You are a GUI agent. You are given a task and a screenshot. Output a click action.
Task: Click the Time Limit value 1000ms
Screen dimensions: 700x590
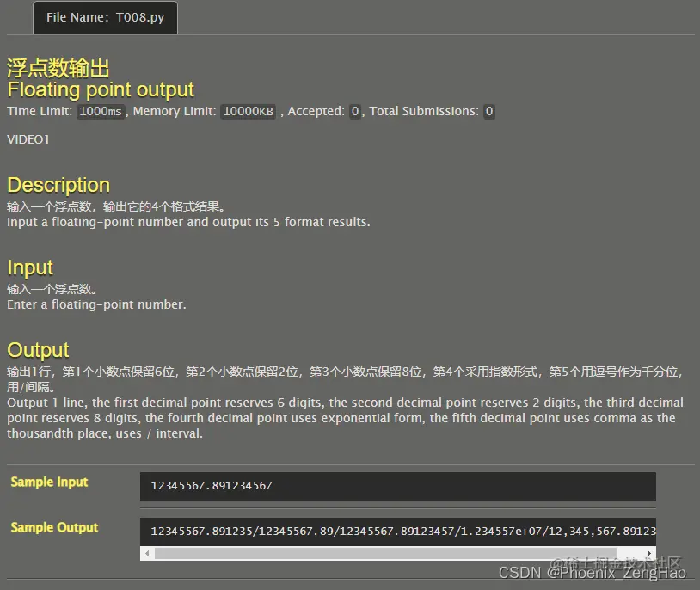pyautogui.click(x=101, y=111)
